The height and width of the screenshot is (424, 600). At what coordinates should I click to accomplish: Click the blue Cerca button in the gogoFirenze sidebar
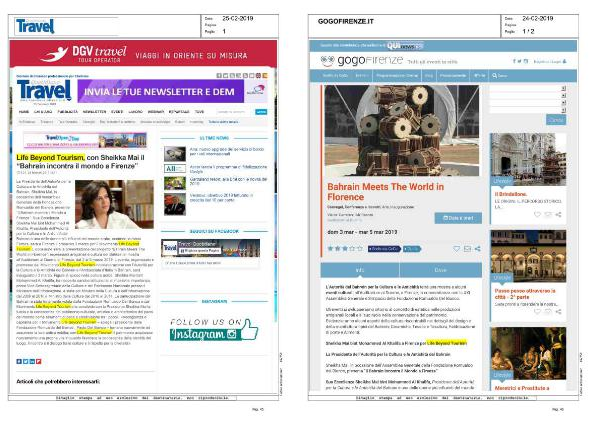tap(556, 120)
